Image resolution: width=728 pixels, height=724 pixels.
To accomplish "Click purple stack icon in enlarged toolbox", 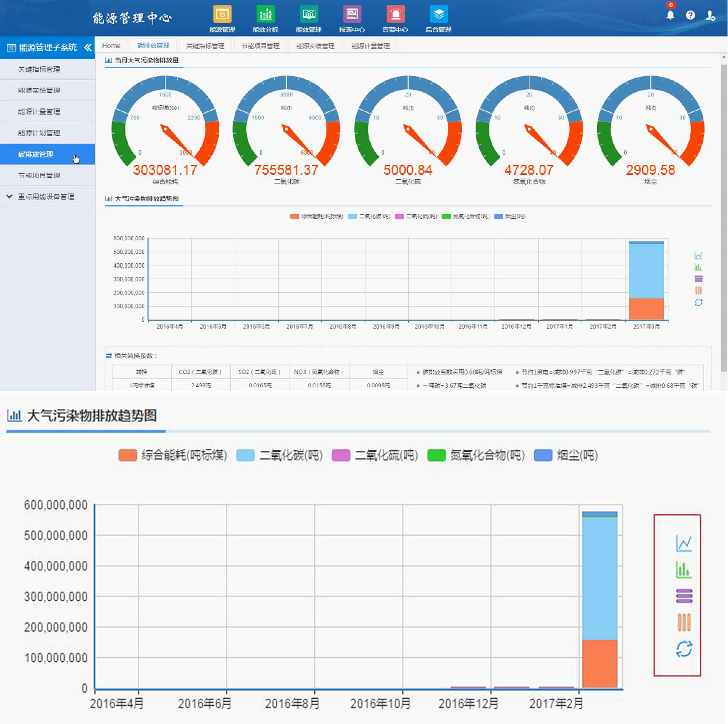I will pos(684,596).
